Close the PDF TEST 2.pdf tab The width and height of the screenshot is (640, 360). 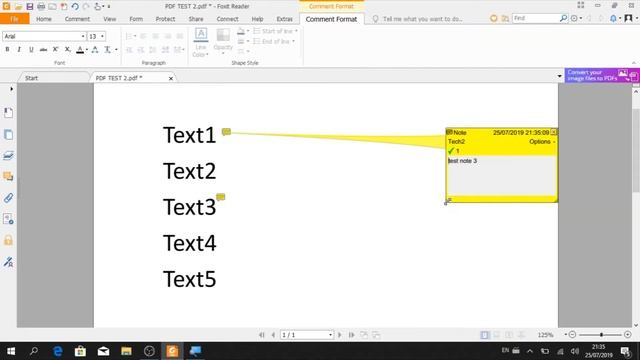[x=171, y=78]
